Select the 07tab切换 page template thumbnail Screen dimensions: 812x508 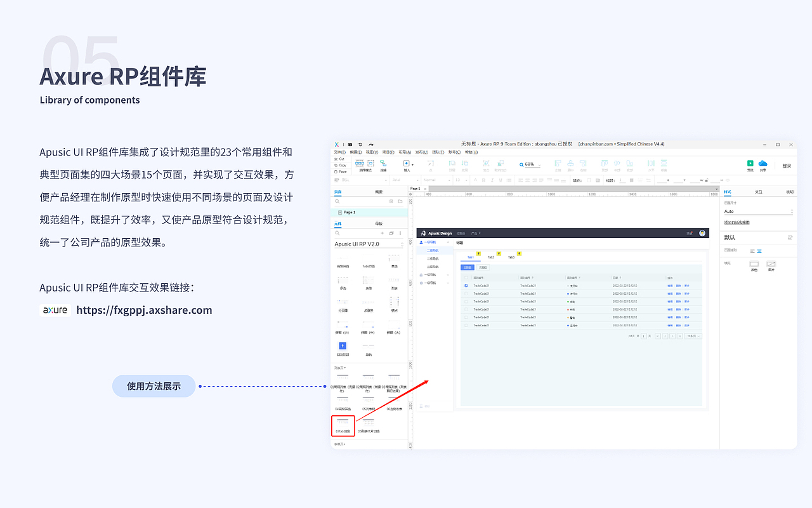tap(343, 422)
